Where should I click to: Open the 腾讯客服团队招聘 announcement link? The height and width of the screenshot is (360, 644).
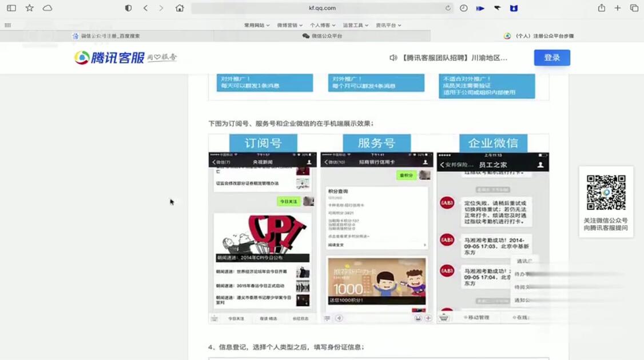tap(454, 58)
